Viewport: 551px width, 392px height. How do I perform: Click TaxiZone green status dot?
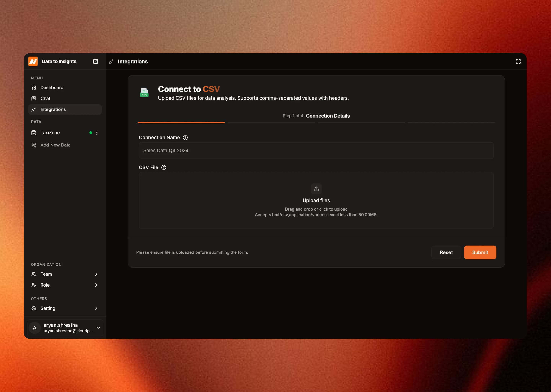tap(91, 133)
